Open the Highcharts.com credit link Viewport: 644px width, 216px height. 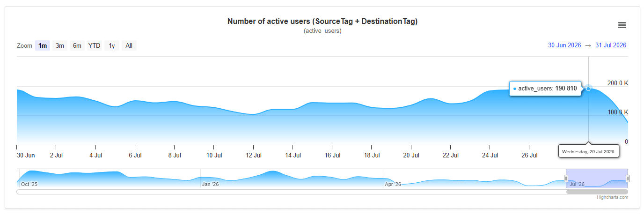(x=612, y=197)
